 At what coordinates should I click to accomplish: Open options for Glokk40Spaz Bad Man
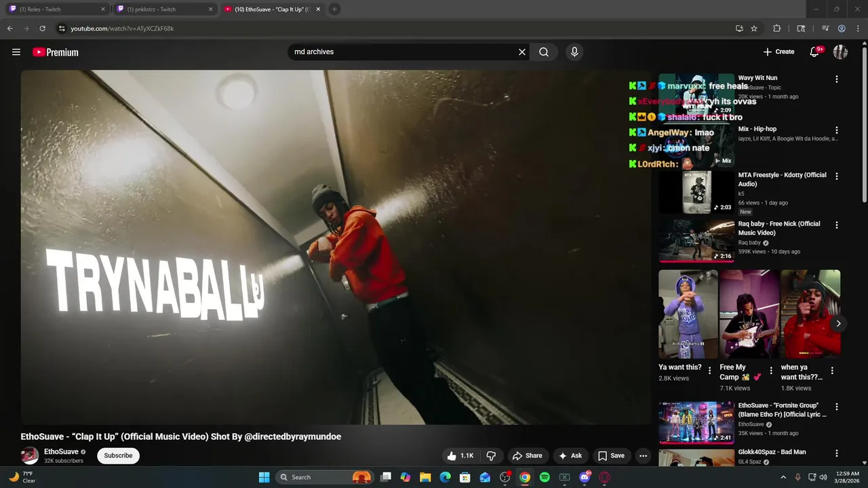coord(836,453)
